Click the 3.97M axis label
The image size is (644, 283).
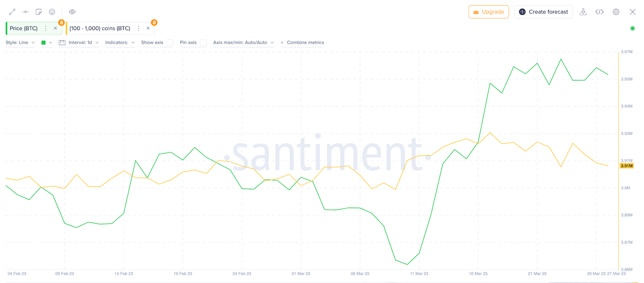point(627,52)
